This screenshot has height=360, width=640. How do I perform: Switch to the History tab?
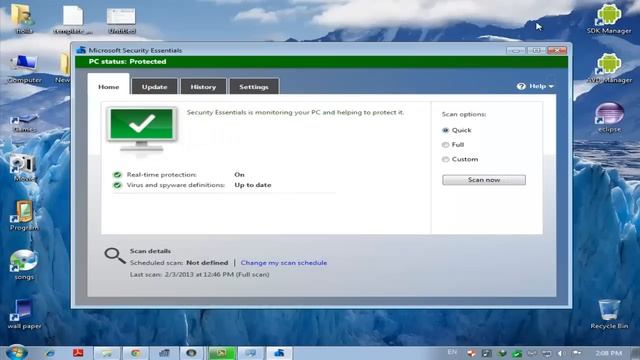pyautogui.click(x=203, y=87)
